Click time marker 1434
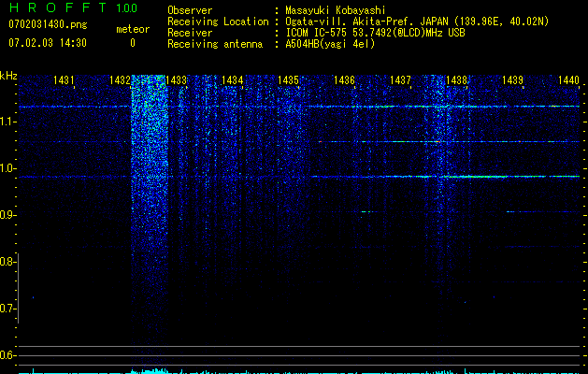 click(233, 80)
